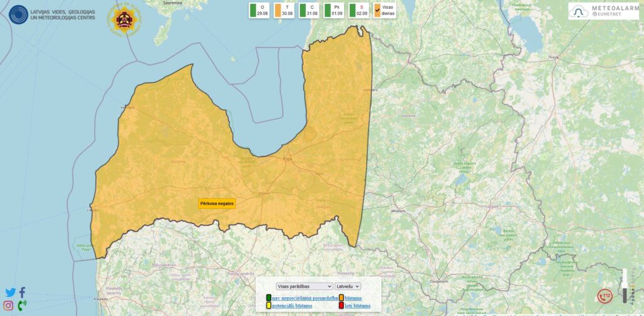The height and width of the screenshot is (316, 644).
Task: Click the 'ļoti bīstams' legend link
Action: coord(357,306)
